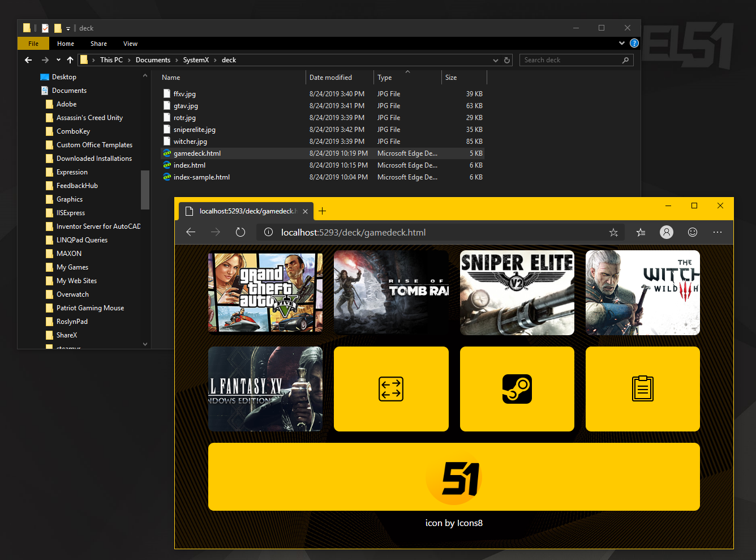756x560 pixels.
Task: Open the View ribbon tab
Action: click(130, 44)
